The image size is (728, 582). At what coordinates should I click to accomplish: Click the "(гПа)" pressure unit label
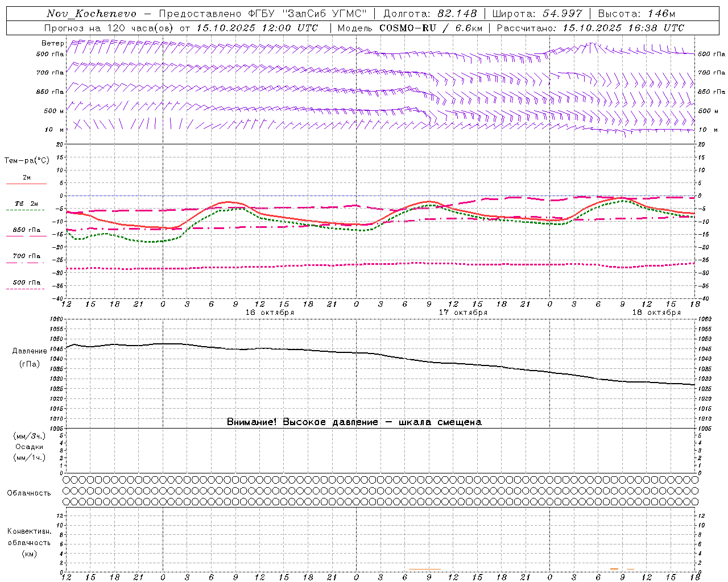30,364
